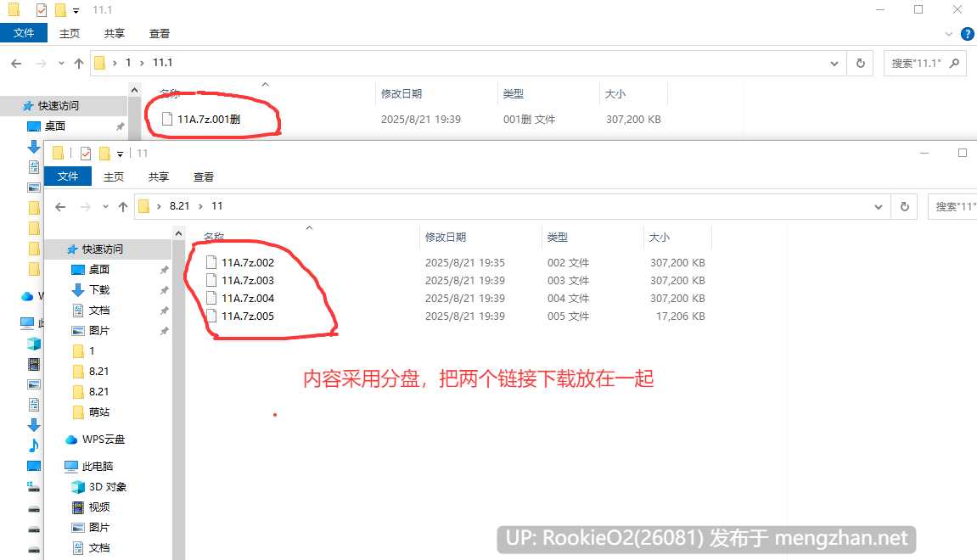Open the 共享 tab in 11.1 window
This screenshot has width=977, height=560.
click(x=114, y=34)
